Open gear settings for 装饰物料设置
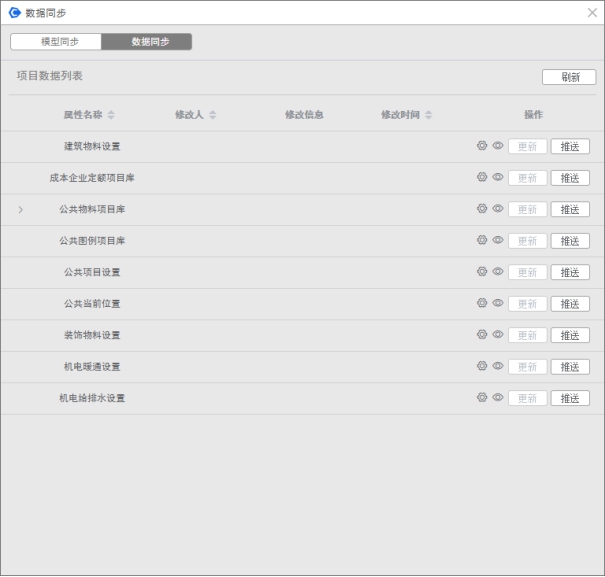Image resolution: width=605 pixels, height=577 pixels. pyautogui.click(x=481, y=335)
